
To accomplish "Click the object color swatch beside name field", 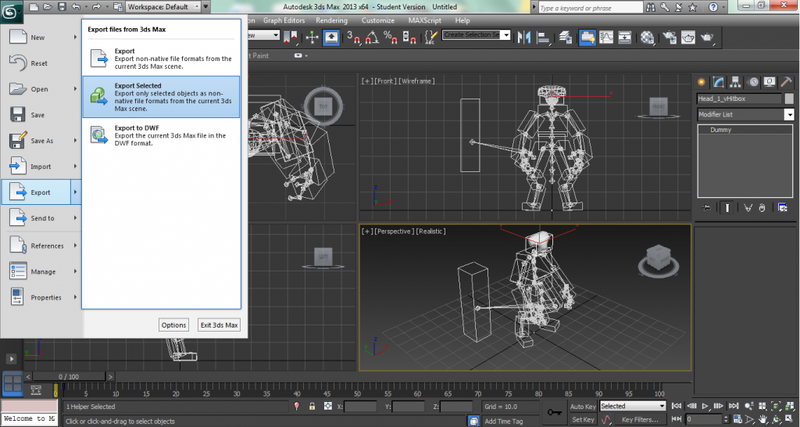I will coord(789,99).
